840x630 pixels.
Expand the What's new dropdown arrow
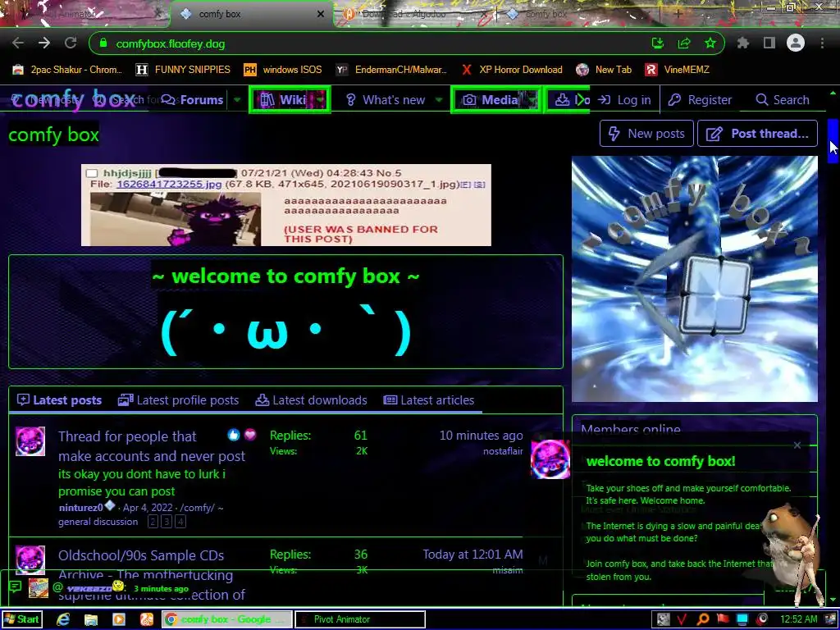coord(439,99)
